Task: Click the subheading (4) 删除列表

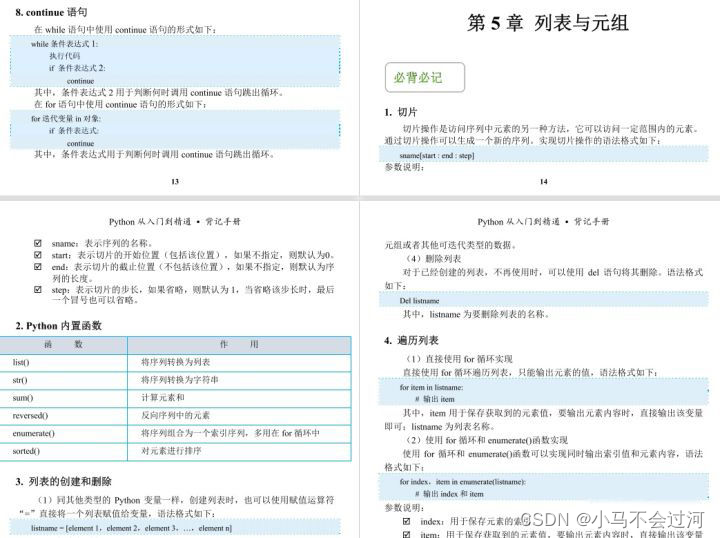Action: tap(433, 259)
